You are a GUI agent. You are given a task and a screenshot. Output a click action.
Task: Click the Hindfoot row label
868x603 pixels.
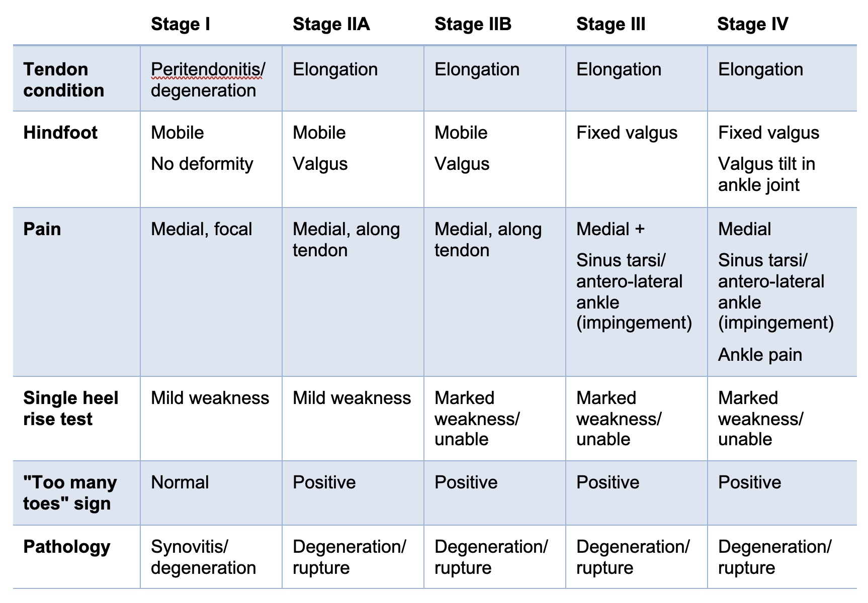coord(60,133)
